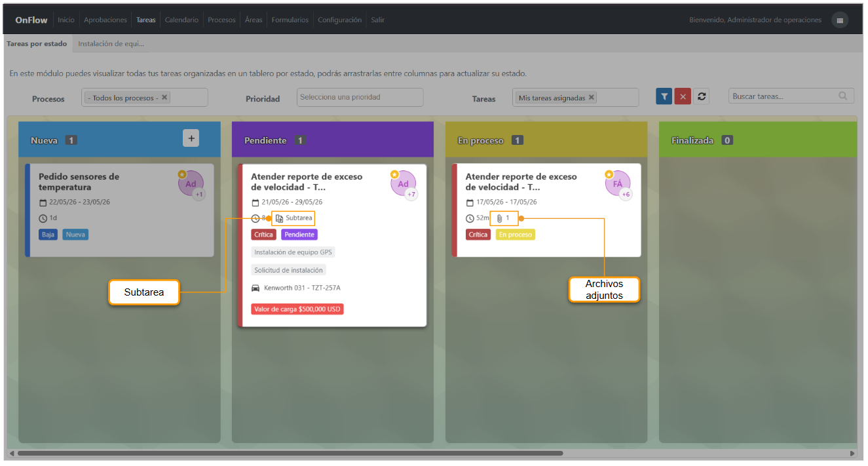Switch to the 'Instalación de equi...' tab

pyautogui.click(x=111, y=44)
